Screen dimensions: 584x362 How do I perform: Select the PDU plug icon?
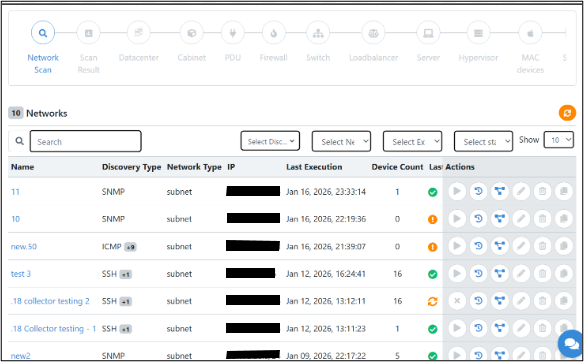(233, 33)
